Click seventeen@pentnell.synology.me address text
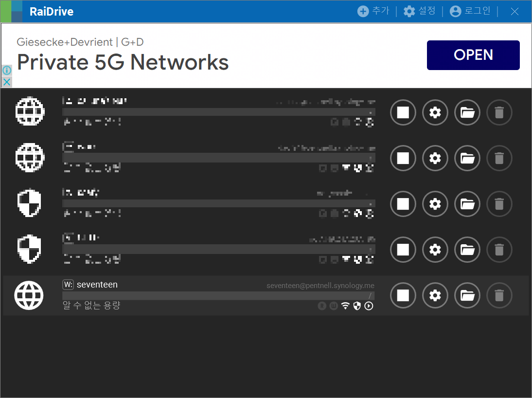This screenshot has height=398, width=532. tap(320, 286)
